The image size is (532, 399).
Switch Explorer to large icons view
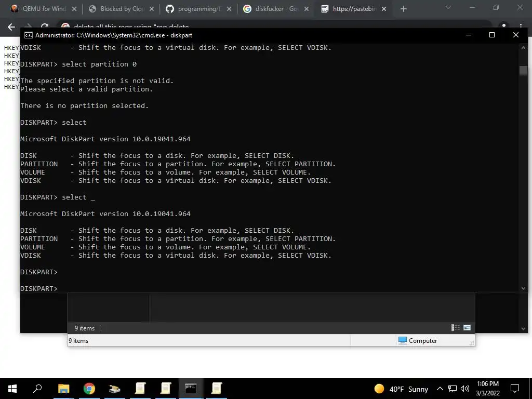(x=467, y=328)
